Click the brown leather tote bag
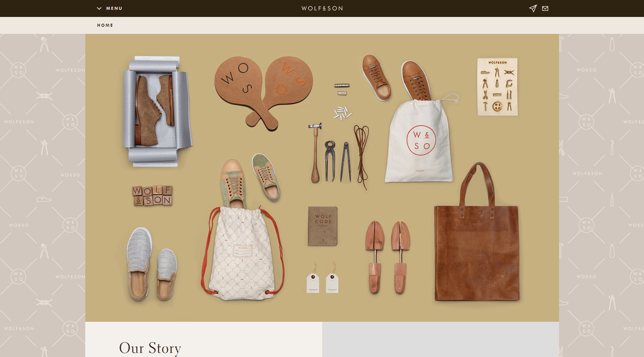The width and height of the screenshot is (644, 357). point(477,232)
